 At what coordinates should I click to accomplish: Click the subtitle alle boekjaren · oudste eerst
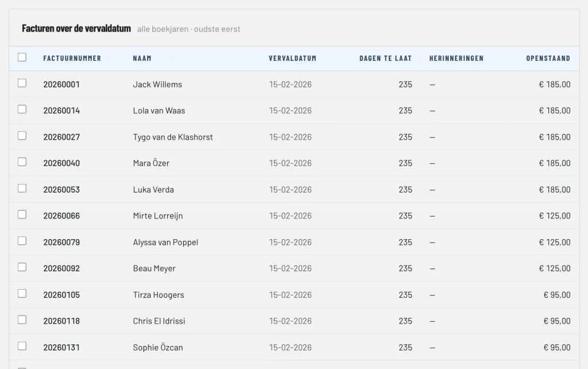pos(188,29)
